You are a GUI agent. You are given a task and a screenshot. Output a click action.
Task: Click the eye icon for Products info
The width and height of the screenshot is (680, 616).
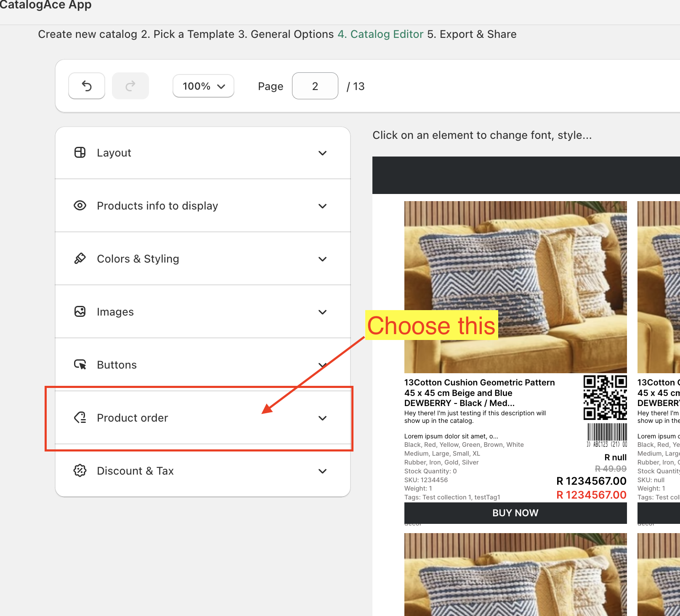[x=80, y=205]
